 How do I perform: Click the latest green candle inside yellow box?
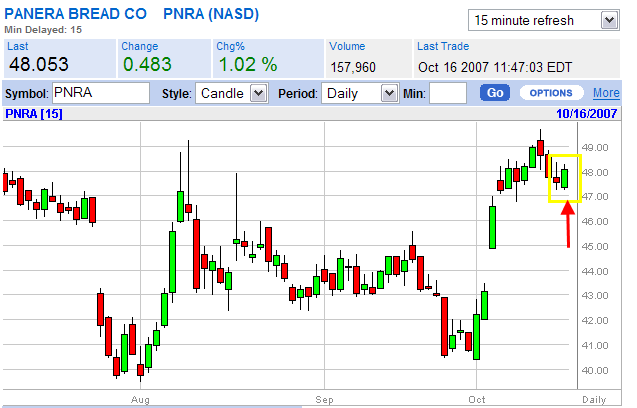click(x=565, y=178)
